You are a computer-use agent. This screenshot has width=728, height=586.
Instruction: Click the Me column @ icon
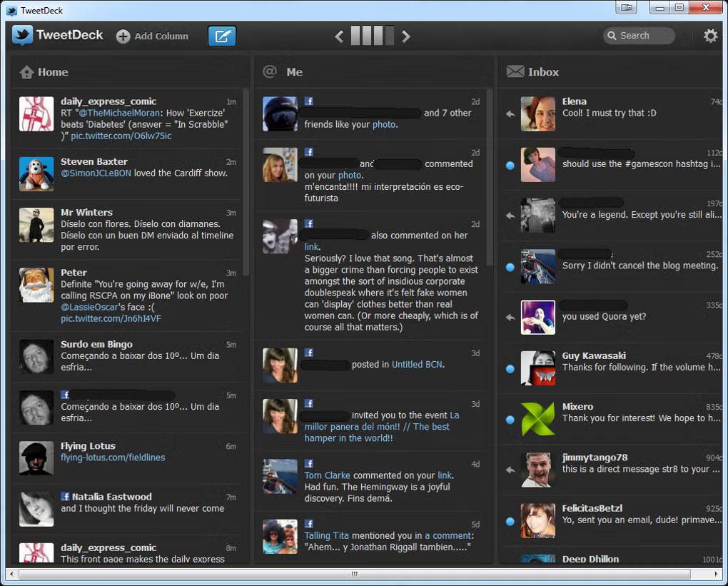(x=270, y=71)
